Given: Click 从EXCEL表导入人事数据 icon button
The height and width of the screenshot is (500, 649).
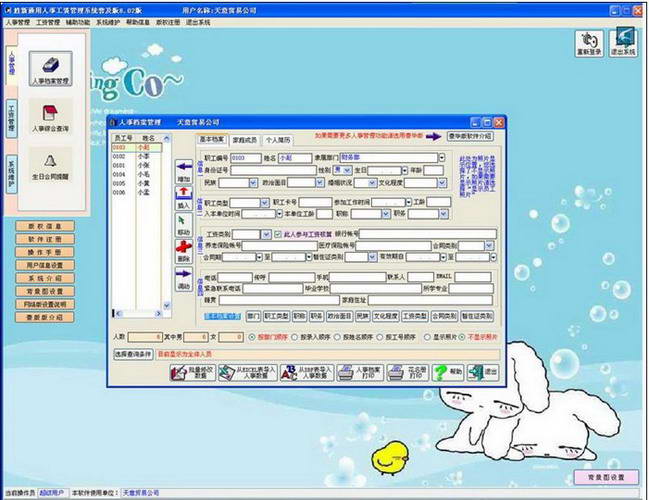Looking at the screenshot, I should pos(248,373).
